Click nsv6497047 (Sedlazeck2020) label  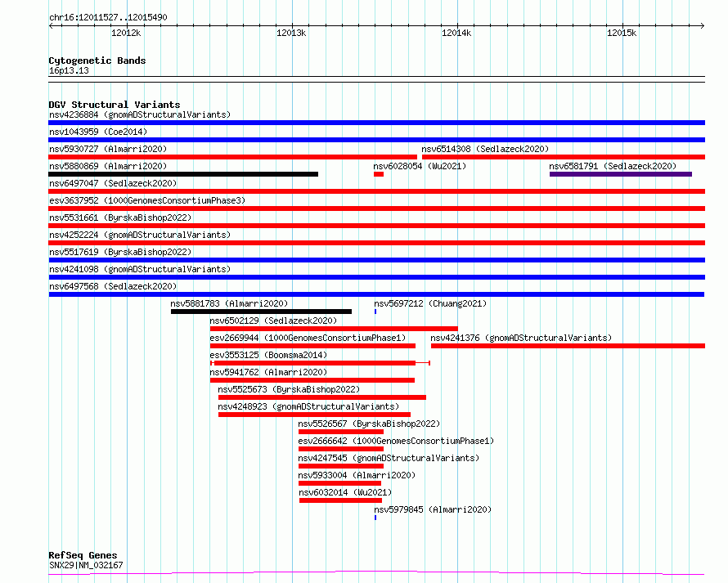(x=113, y=183)
